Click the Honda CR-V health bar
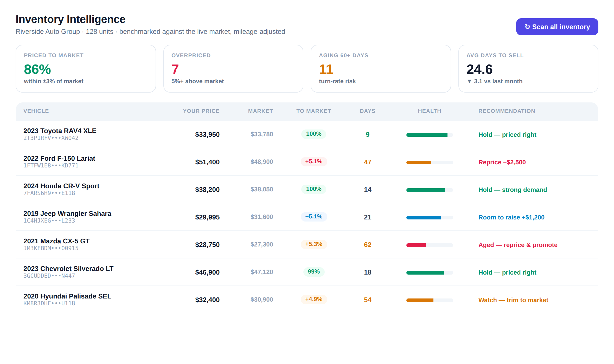This screenshot has height=364, width=614. tap(430, 190)
